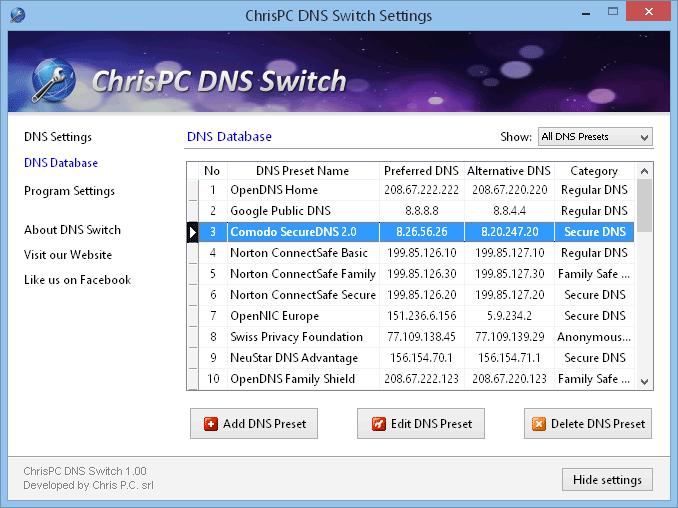Open About DNS Switch page

[72, 230]
